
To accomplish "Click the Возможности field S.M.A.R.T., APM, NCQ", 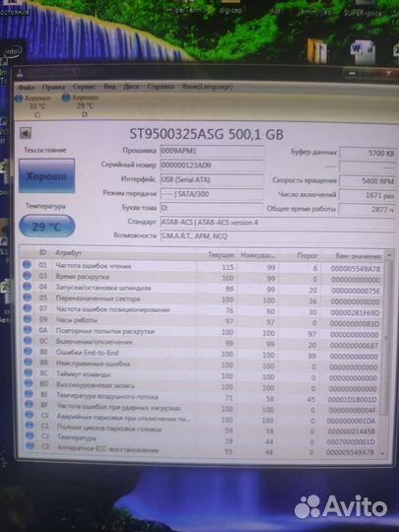I will pos(278,236).
